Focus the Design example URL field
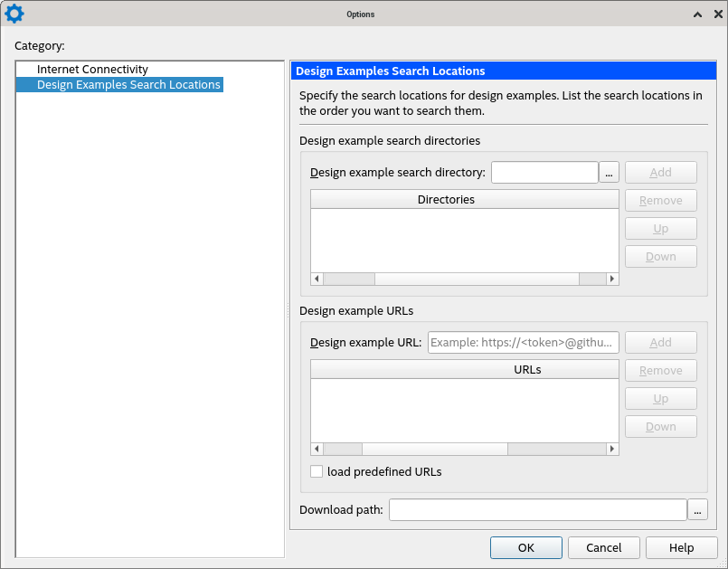Image resolution: width=728 pixels, height=569 pixels. click(x=523, y=343)
